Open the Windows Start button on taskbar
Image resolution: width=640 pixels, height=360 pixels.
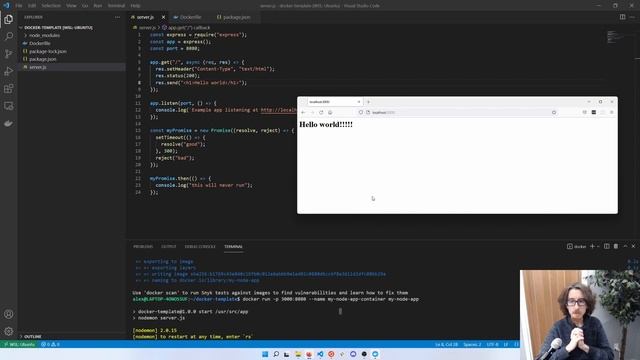point(265,354)
